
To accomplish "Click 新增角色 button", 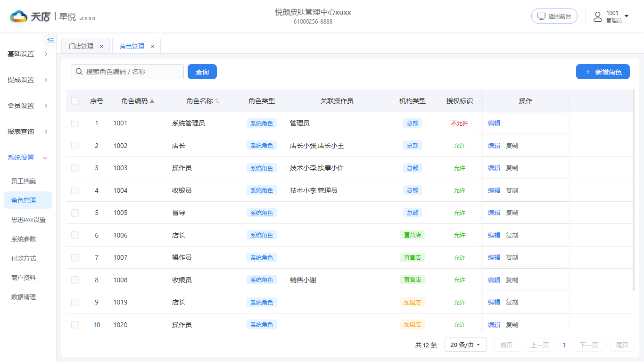I will 603,72.
